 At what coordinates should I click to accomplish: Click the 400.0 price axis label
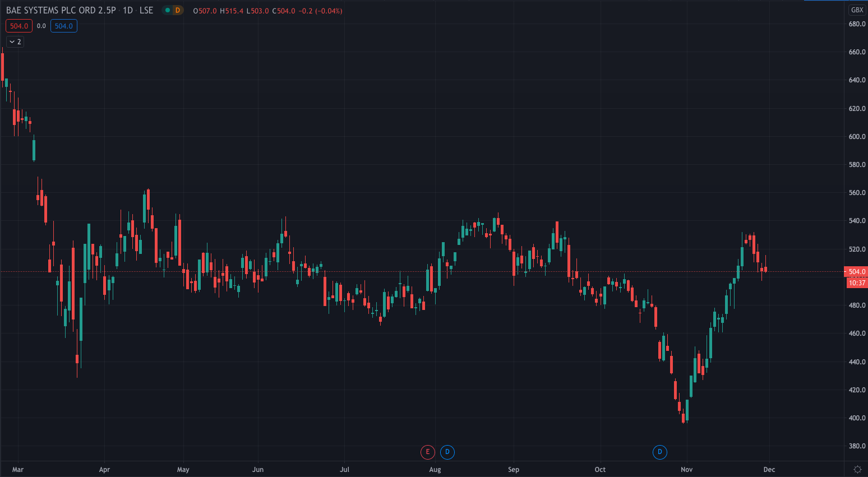point(857,418)
